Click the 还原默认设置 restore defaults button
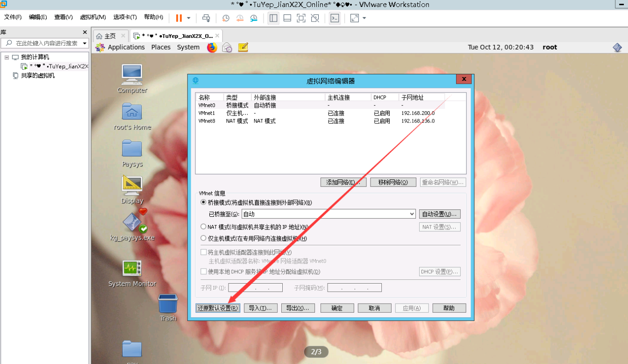The height and width of the screenshot is (364, 628). point(218,308)
